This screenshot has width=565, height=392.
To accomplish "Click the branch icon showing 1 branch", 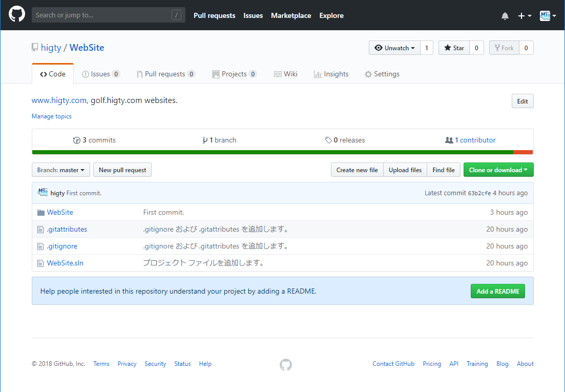I will pyautogui.click(x=205, y=140).
